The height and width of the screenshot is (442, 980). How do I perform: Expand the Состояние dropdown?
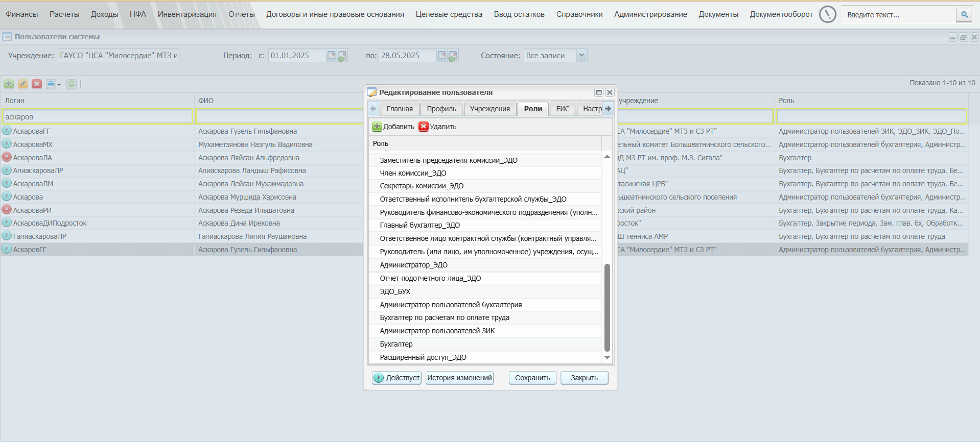[581, 56]
